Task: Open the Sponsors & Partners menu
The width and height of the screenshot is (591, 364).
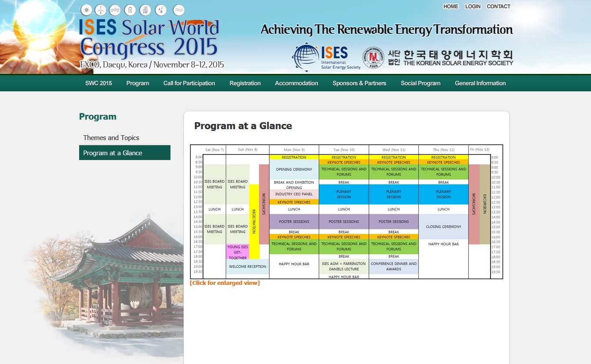Action: click(360, 83)
